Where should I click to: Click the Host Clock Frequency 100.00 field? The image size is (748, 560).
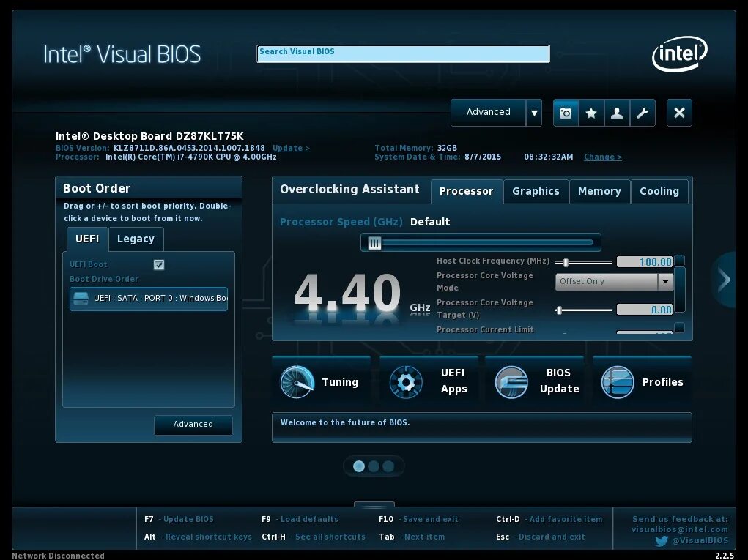click(x=645, y=261)
